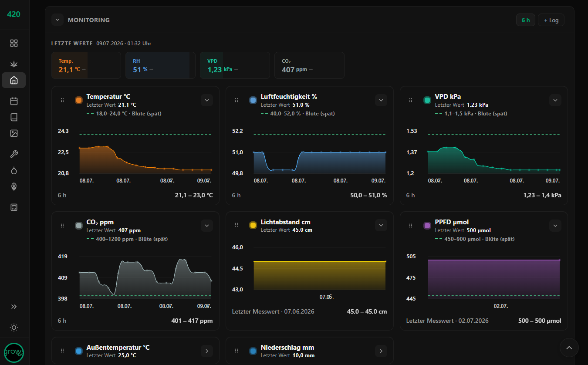Click the purple PPFD color swatch
Viewport: 588px width, 365px height.
[427, 226]
